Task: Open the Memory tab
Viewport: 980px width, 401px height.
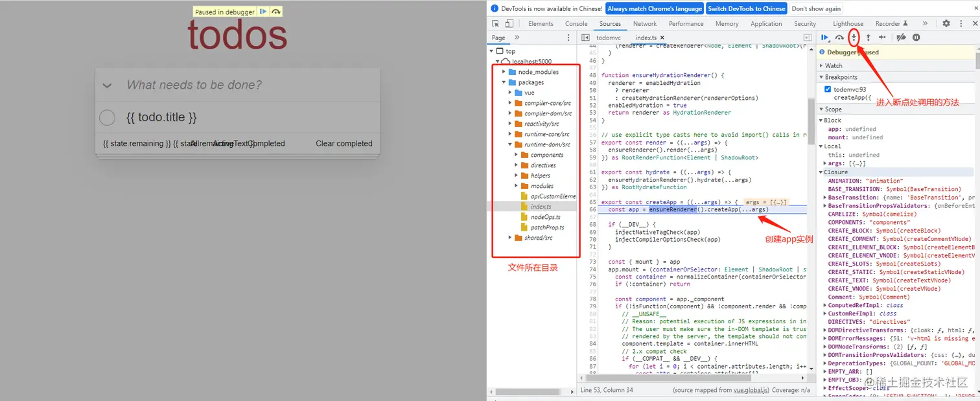Action: (x=727, y=23)
